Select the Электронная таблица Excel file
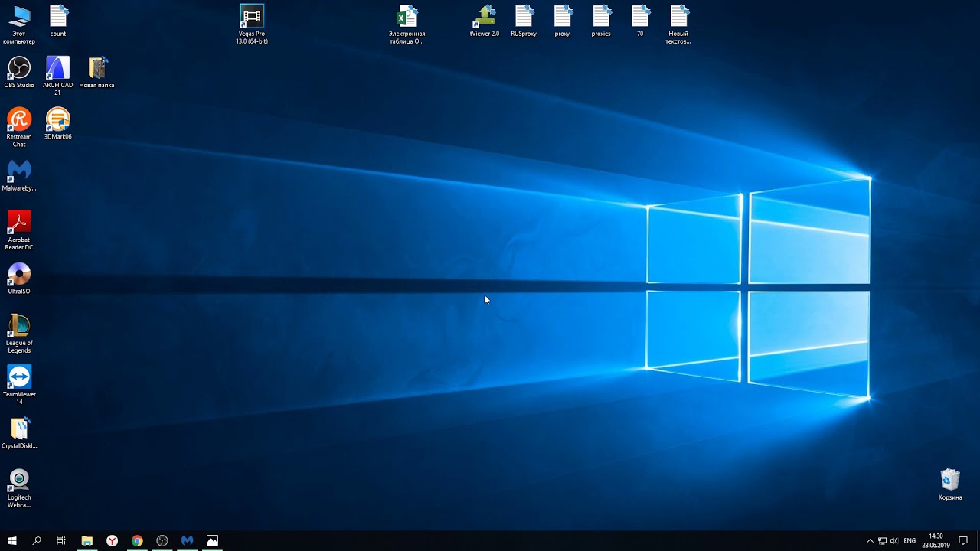This screenshot has height=551, width=980. click(x=407, y=24)
